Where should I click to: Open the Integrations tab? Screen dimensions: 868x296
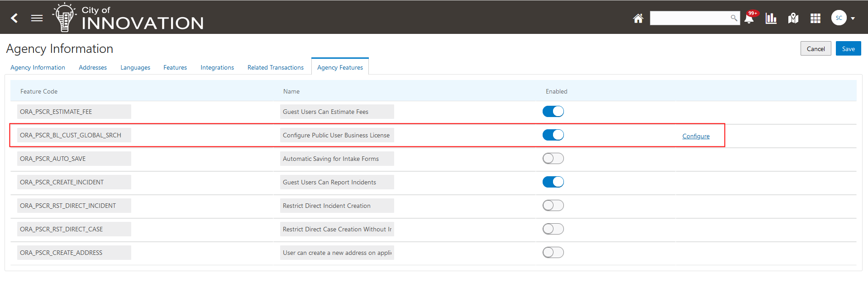(217, 67)
